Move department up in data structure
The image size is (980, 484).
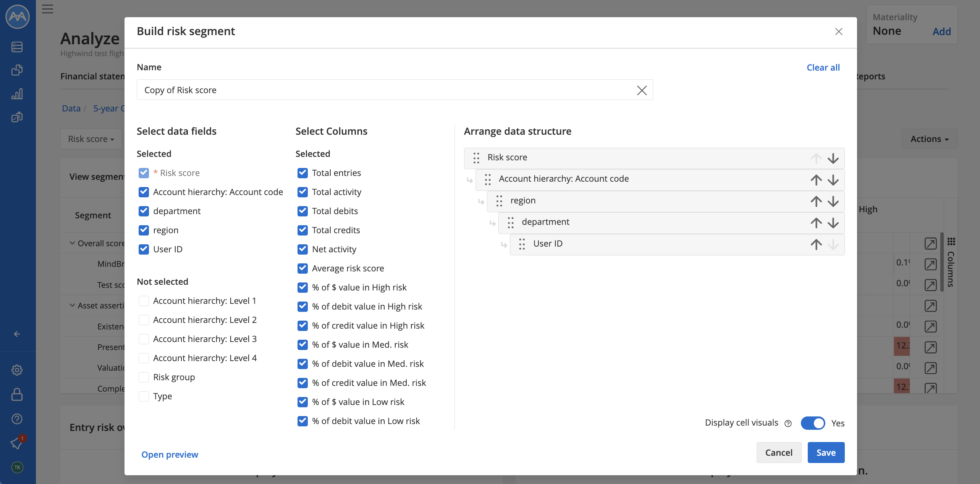pyautogui.click(x=816, y=223)
